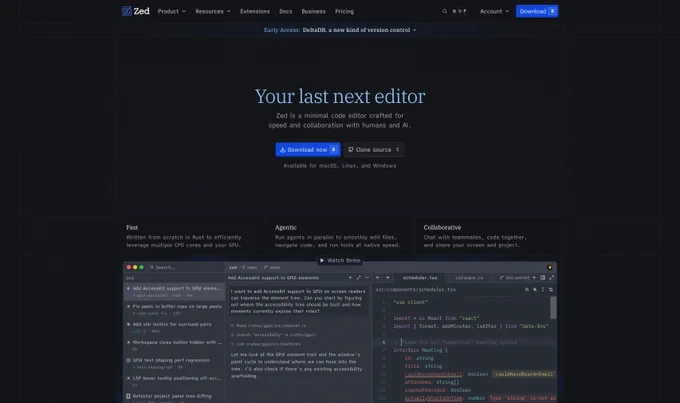Go to the Extensions page

255,11
